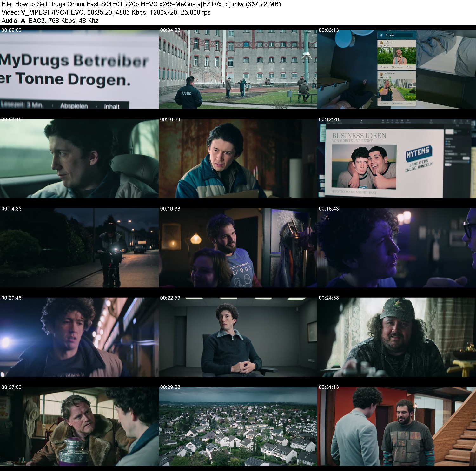Click the Video codec info line
The image size is (476, 471).
tap(106, 12)
